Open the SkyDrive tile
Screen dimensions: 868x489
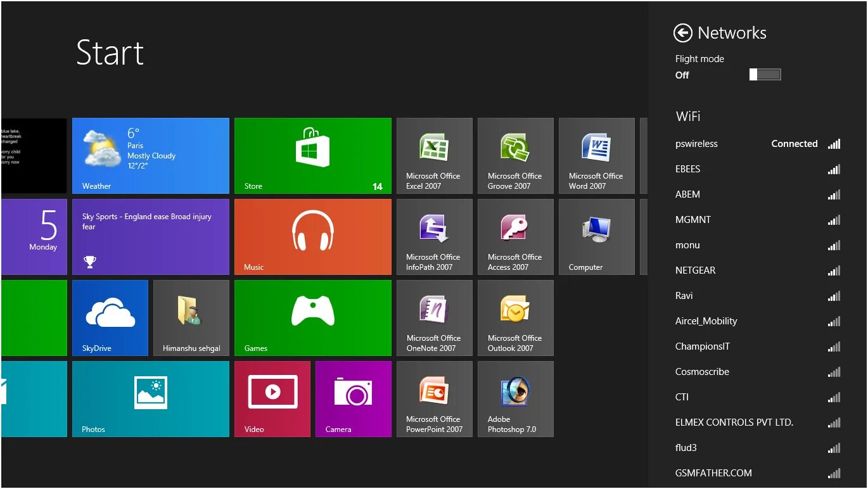110,318
